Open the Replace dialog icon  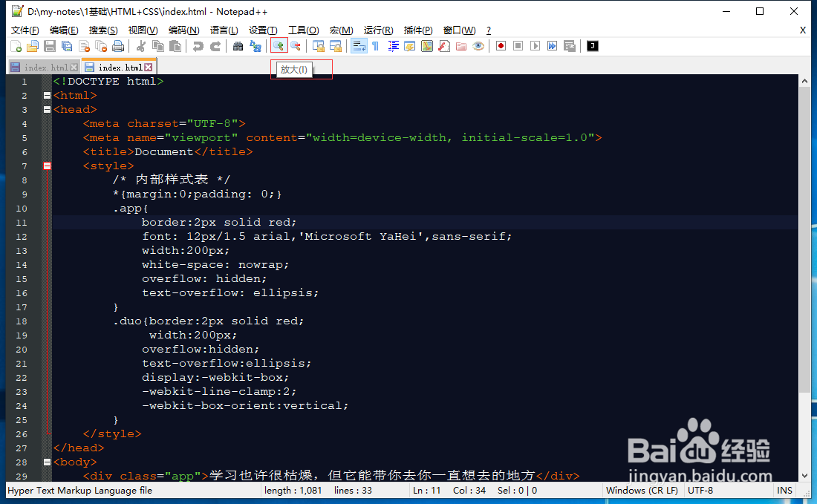[x=255, y=46]
